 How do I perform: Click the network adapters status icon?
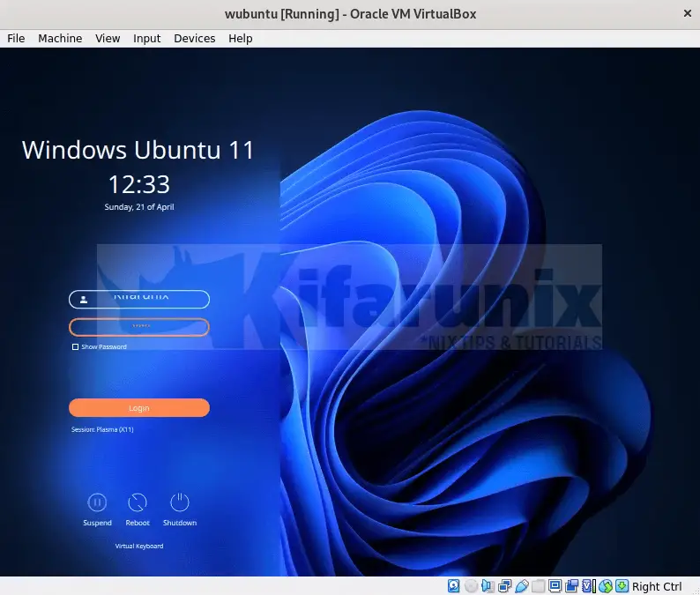(505, 585)
